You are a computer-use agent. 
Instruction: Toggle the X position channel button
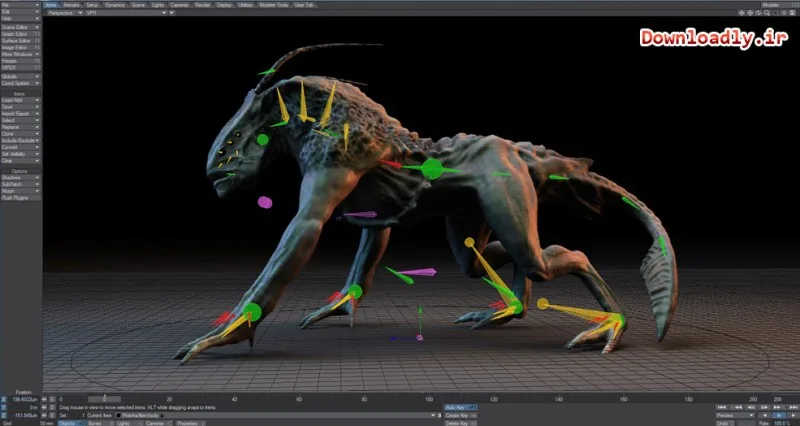(x=4, y=399)
